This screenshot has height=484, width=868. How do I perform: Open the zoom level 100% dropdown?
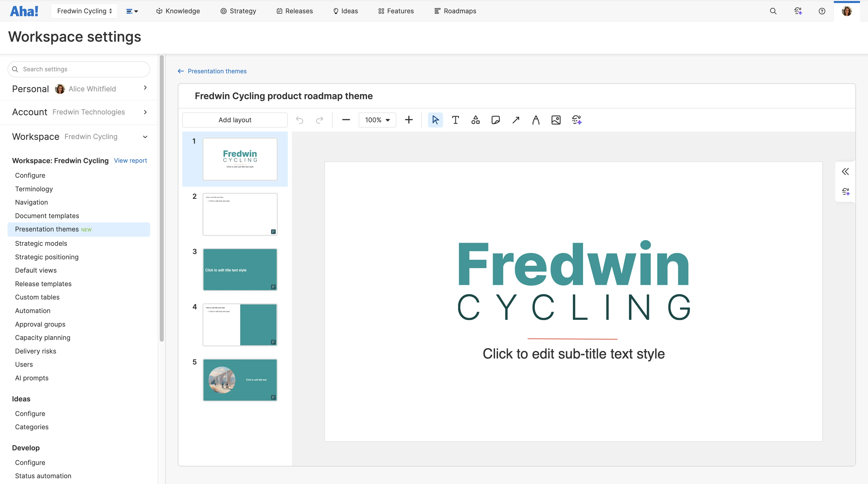377,119
